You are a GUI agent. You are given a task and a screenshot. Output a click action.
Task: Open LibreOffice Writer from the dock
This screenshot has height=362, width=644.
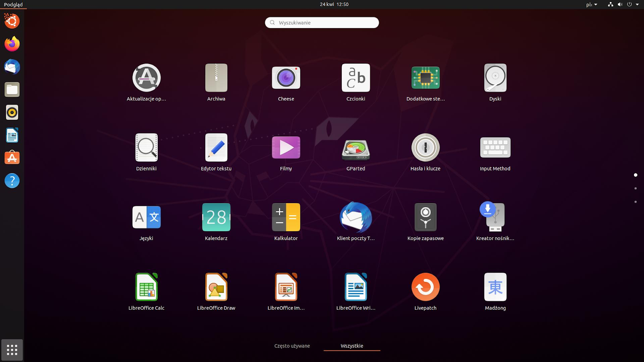[x=12, y=136]
